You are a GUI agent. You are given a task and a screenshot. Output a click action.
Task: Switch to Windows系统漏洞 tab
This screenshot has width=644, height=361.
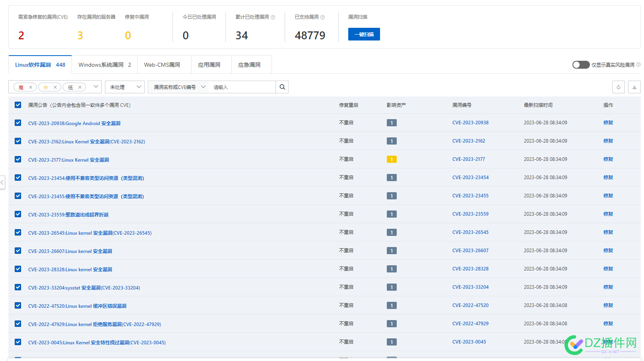(x=105, y=65)
